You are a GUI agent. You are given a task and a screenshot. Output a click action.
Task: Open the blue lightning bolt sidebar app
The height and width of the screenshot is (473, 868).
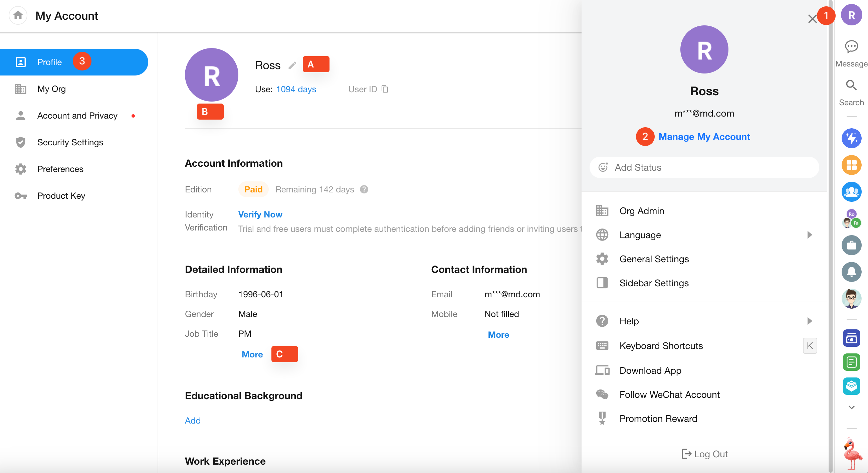pyautogui.click(x=851, y=138)
